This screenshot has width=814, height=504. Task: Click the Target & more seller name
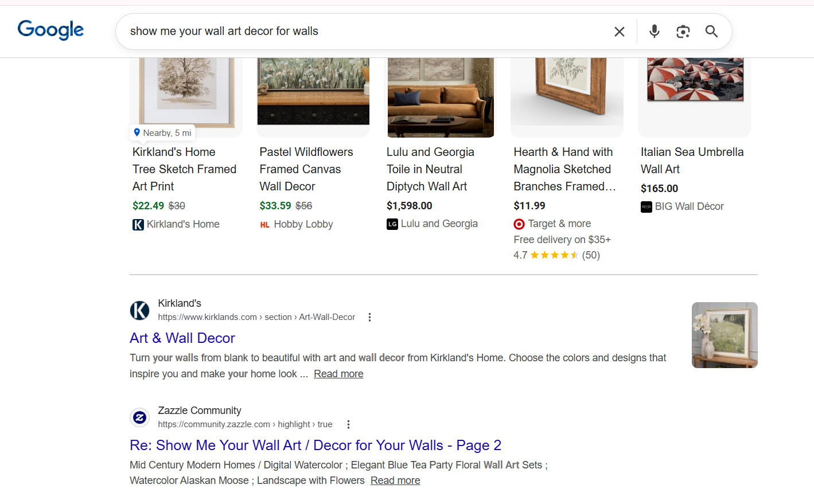pos(559,224)
